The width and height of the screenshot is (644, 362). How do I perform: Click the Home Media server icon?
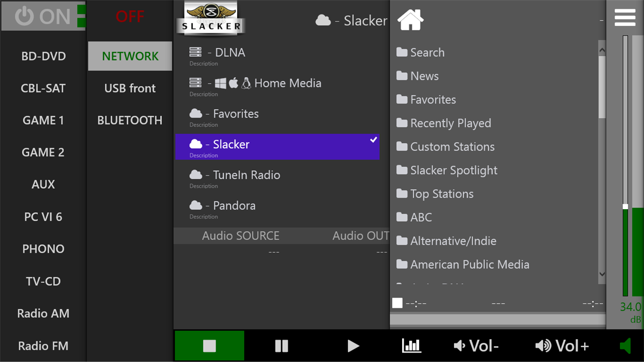coord(195,83)
